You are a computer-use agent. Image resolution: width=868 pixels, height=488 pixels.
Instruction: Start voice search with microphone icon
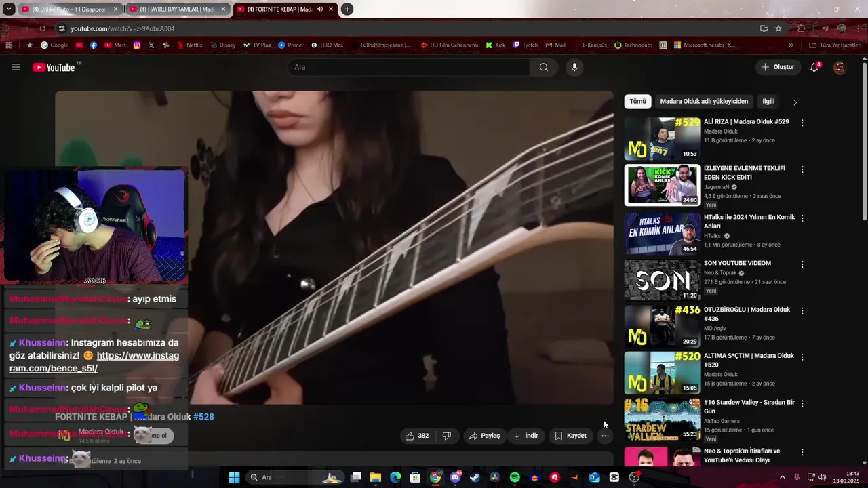[574, 67]
